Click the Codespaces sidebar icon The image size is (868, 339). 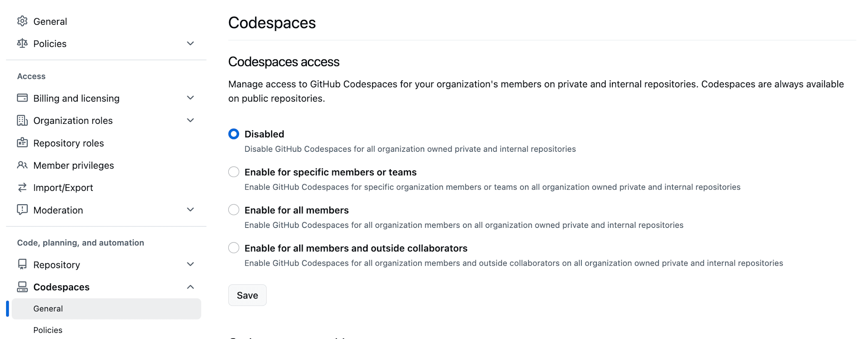22,287
